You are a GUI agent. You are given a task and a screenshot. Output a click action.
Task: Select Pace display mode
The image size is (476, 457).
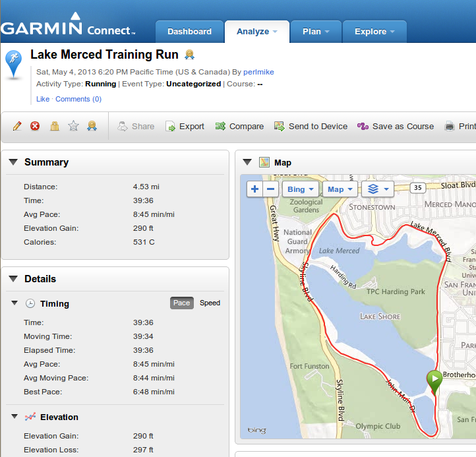pos(181,303)
